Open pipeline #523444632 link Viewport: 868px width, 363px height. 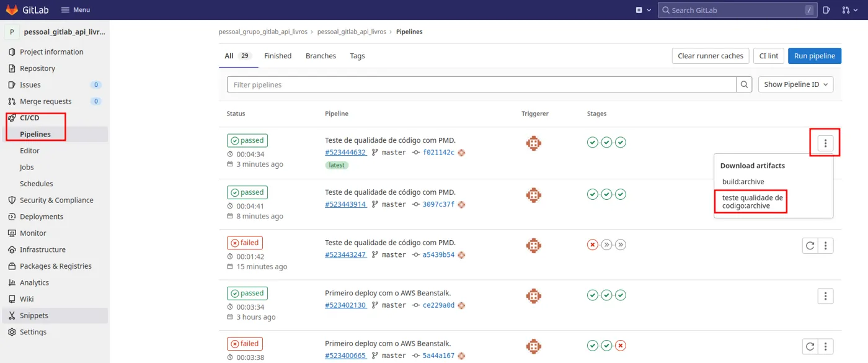[345, 152]
